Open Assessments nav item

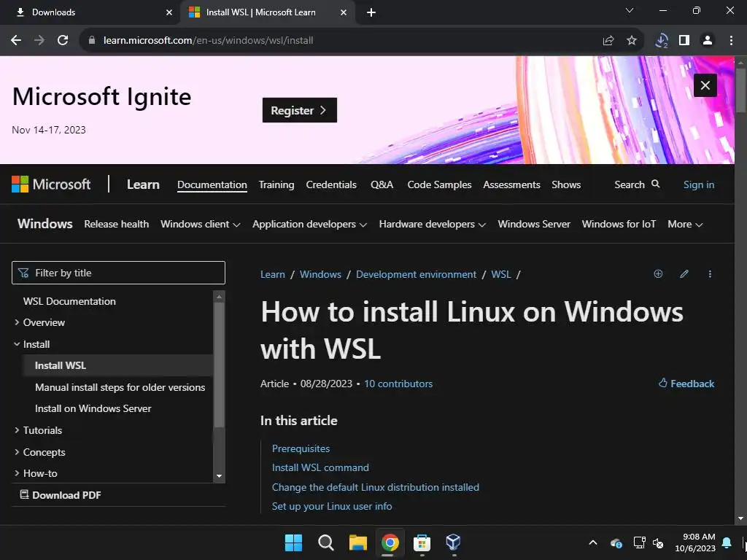click(x=511, y=184)
